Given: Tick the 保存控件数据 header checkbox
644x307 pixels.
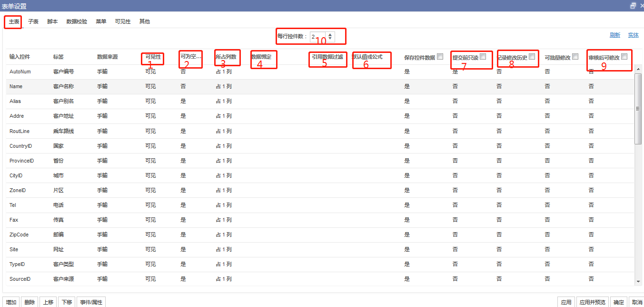Looking at the screenshot, I should pos(440,57).
